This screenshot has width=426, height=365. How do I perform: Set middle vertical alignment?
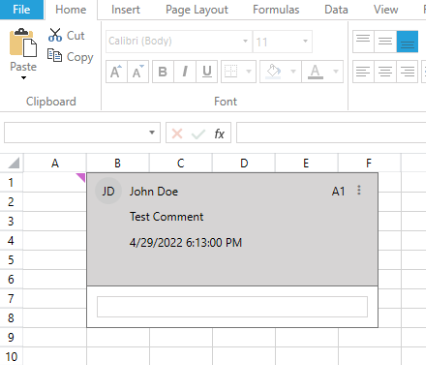click(x=385, y=41)
